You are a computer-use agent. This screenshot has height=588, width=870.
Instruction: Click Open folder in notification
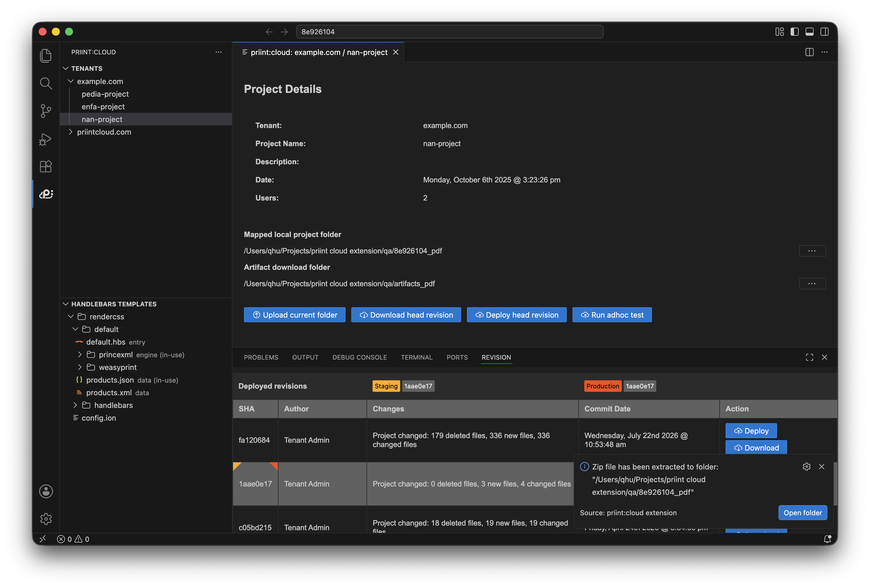[x=803, y=513]
